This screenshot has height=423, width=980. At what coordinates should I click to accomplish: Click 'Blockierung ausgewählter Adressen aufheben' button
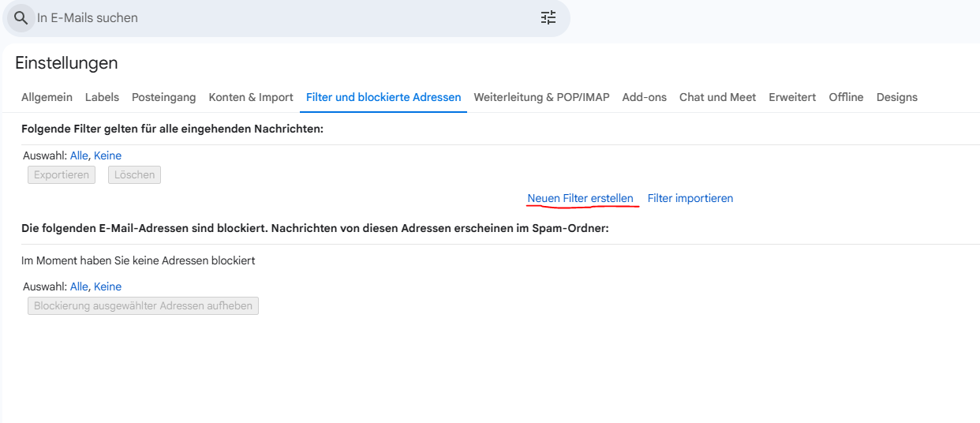(x=143, y=305)
